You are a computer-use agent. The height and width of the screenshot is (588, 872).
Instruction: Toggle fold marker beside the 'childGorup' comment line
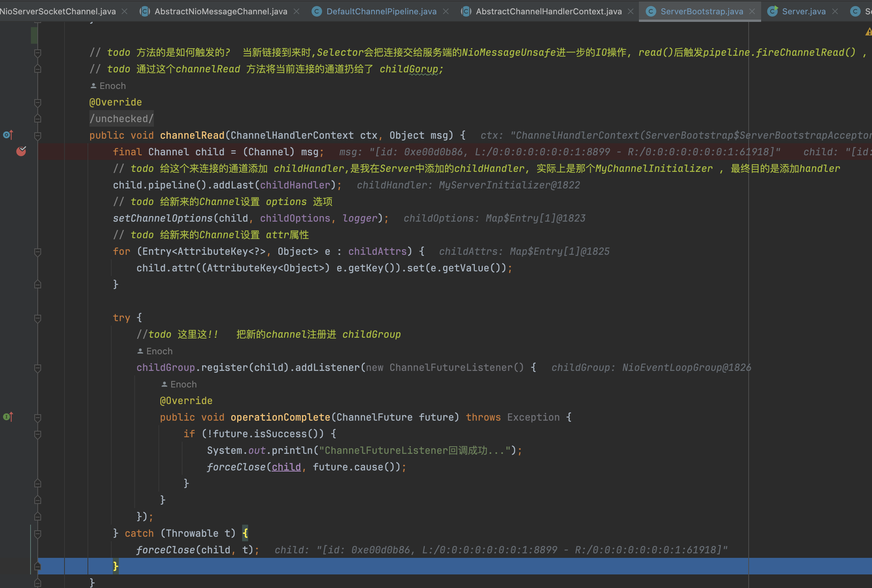click(x=38, y=69)
